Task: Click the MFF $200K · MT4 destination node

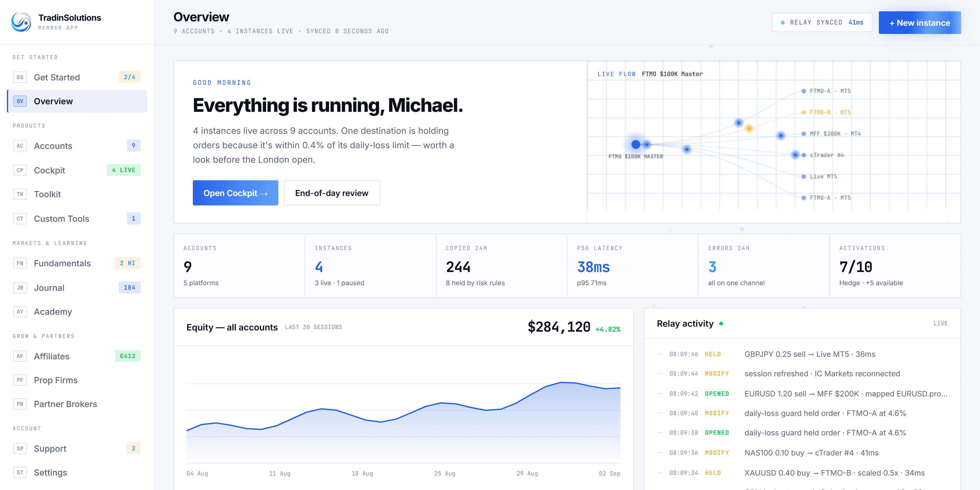Action: coord(803,133)
